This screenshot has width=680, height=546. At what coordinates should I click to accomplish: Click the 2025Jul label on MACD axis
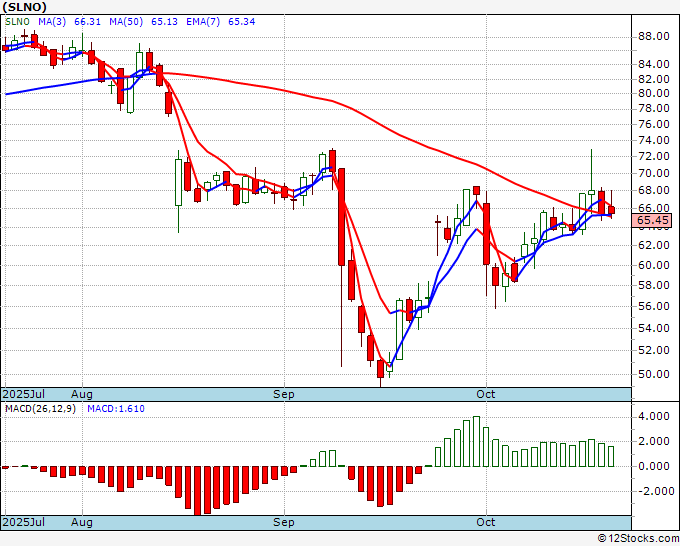(x=23, y=522)
